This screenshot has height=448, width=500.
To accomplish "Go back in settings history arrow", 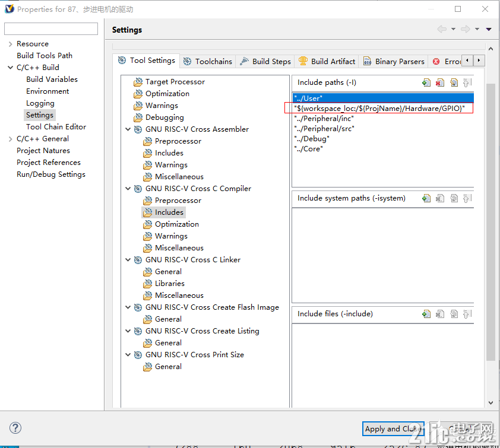I will coord(442,29).
